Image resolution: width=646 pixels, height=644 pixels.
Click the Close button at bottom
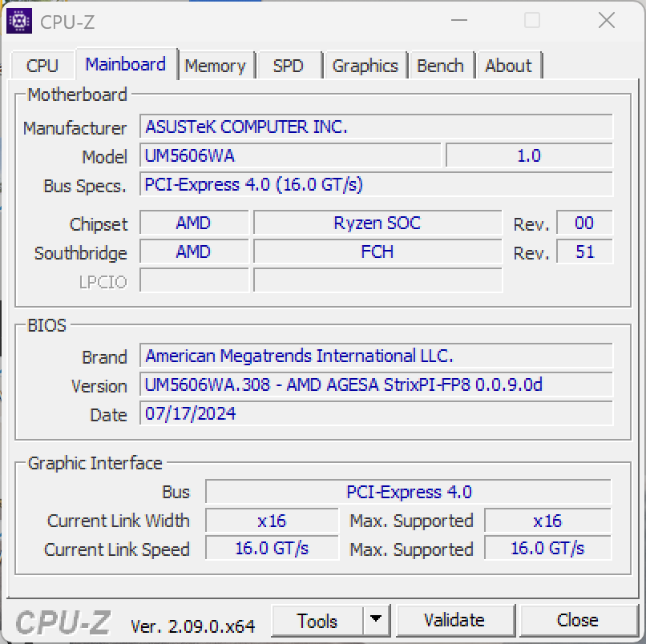[x=577, y=621]
